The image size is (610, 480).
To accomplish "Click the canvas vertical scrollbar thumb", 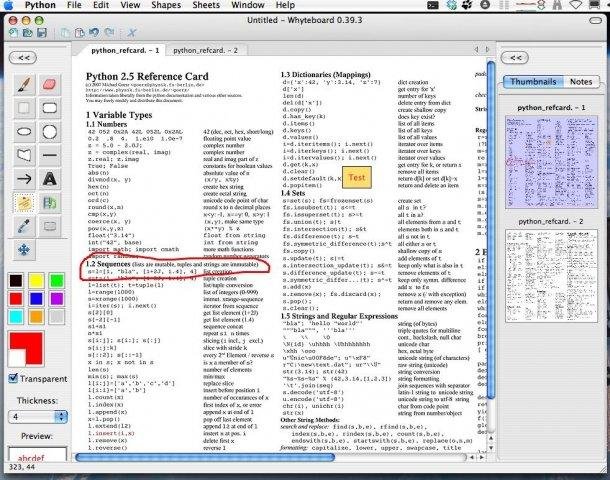I will [x=491, y=229].
